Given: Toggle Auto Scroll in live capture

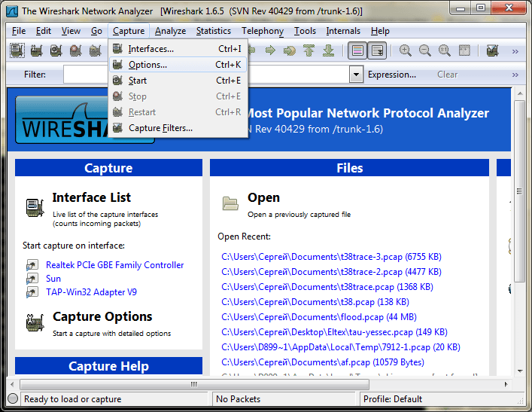Looking at the screenshot, I should 377,51.
